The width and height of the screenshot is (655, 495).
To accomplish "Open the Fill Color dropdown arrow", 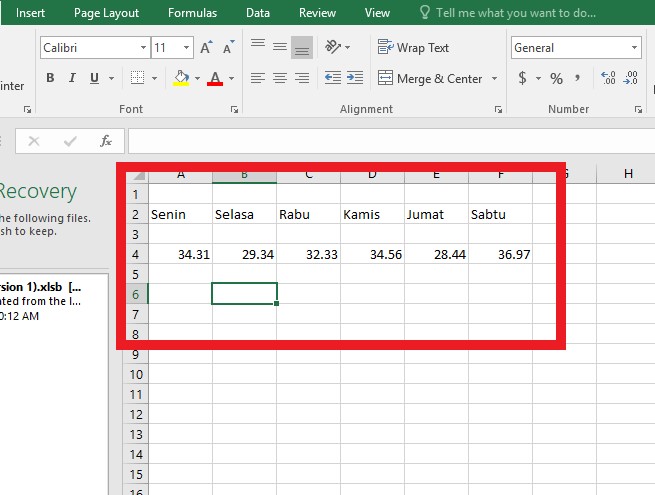I will point(197,78).
